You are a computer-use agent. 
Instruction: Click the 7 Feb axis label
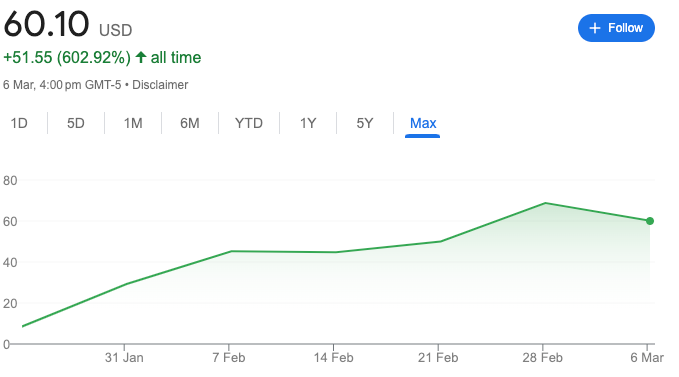coord(229,358)
